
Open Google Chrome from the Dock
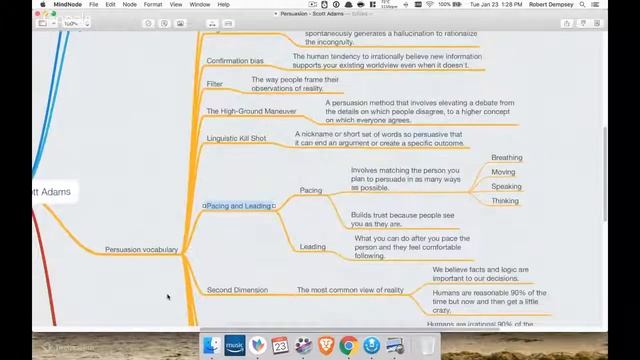click(x=349, y=345)
